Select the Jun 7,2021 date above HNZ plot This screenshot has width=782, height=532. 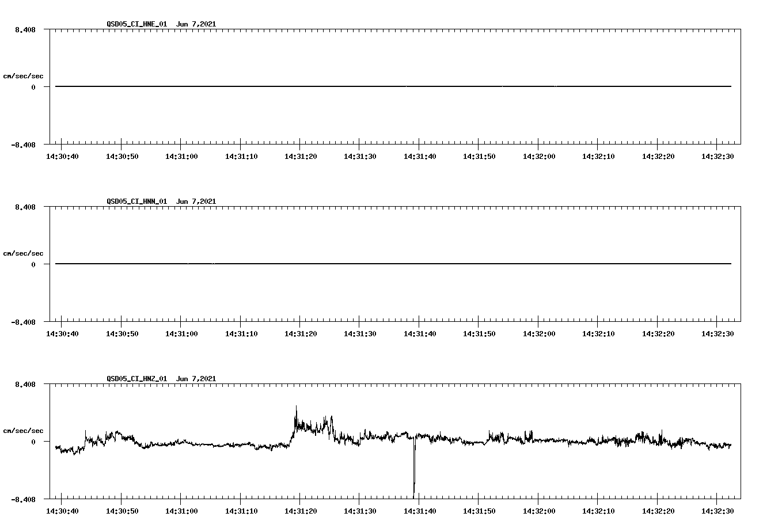tap(196, 379)
